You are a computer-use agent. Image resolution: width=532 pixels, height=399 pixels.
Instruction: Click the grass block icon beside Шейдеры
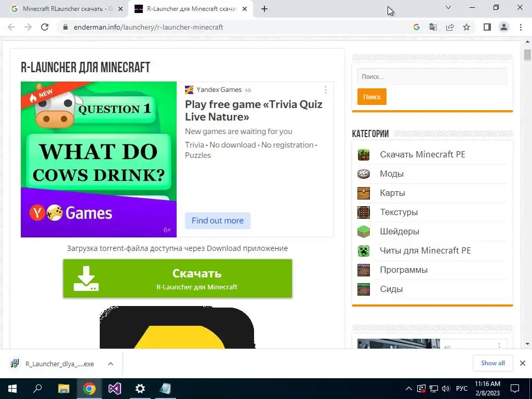click(x=364, y=232)
